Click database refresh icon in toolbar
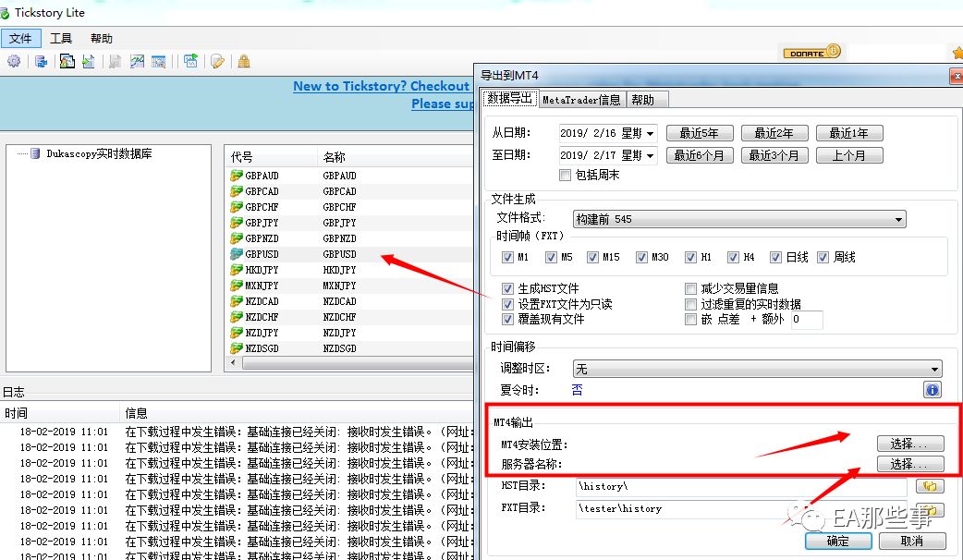Screen dimensions: 963x560 42,61
